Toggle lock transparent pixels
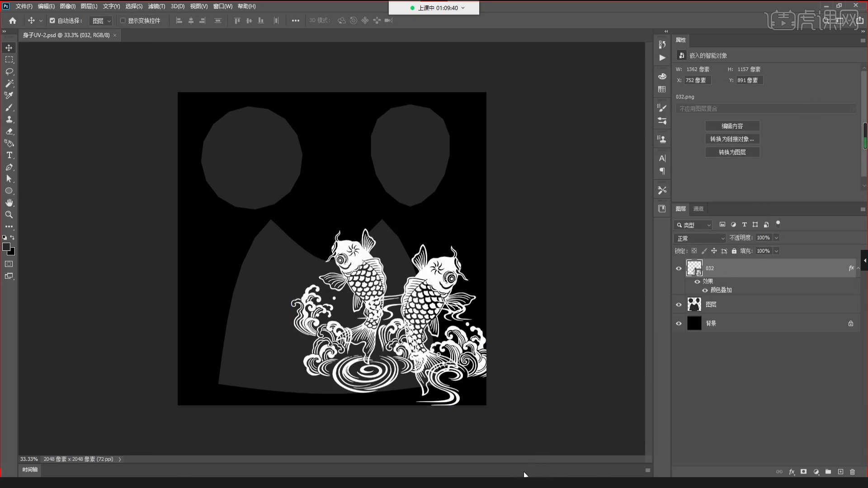 coord(694,251)
